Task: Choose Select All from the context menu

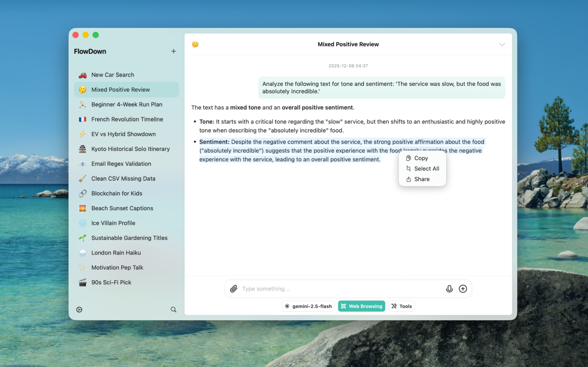Action: 422,168
